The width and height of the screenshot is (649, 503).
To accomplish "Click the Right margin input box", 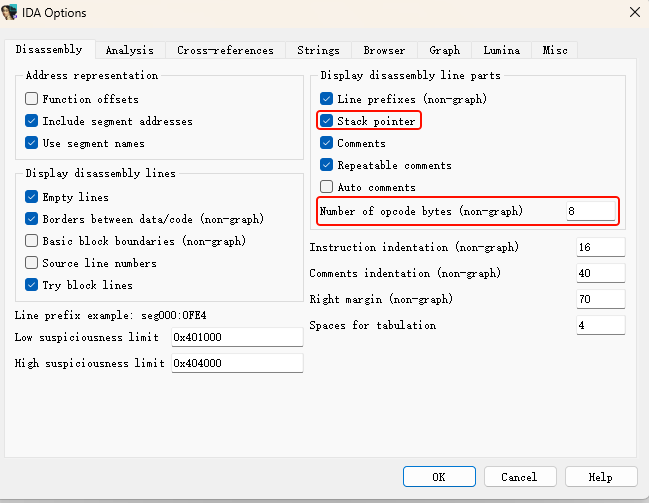I will click(x=601, y=299).
